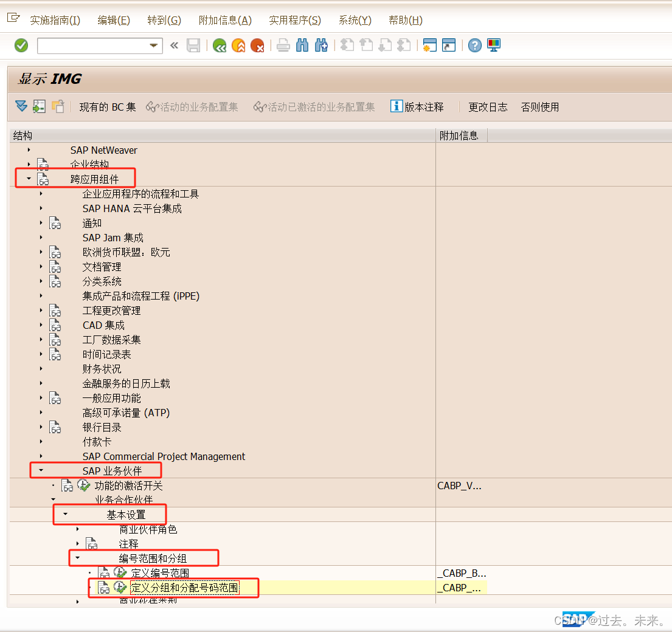Open the 系统(Y) menu
The height and width of the screenshot is (632, 672).
pyautogui.click(x=355, y=20)
